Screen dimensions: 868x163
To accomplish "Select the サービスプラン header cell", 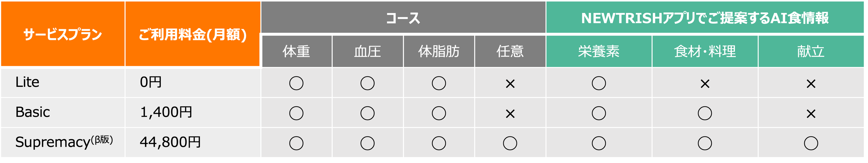I will tap(63, 34).
